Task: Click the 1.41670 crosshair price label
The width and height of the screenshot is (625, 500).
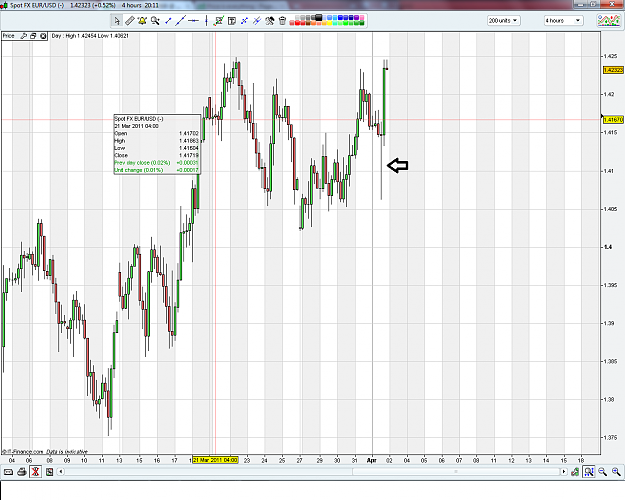Action: (613, 120)
